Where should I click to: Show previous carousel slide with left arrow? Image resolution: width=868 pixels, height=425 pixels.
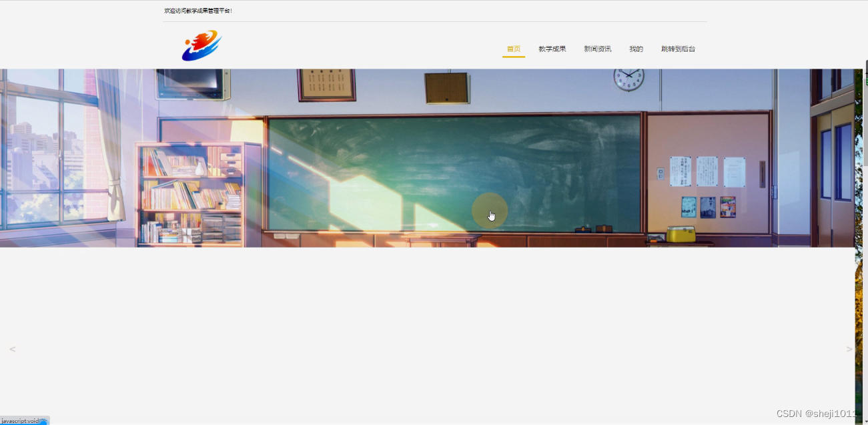point(12,349)
